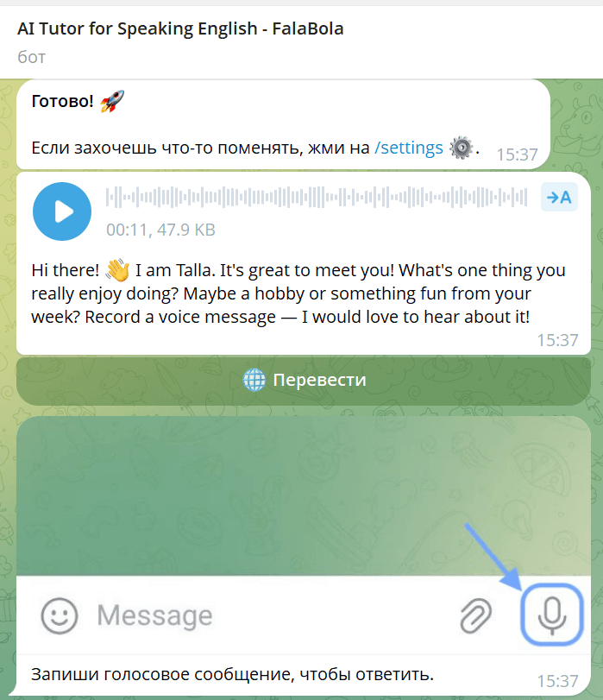Click the transcribe voice-to-text icon
The height and width of the screenshot is (700, 603).
coord(559,197)
